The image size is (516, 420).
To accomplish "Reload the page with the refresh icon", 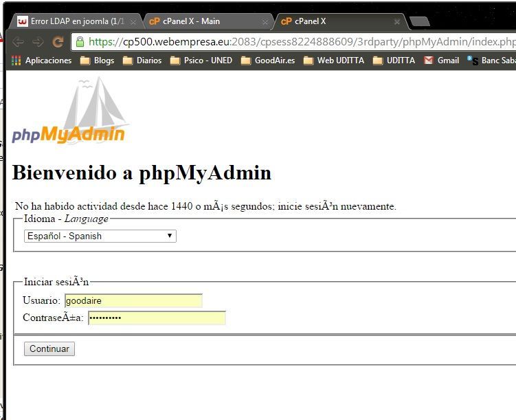I will 58,42.
